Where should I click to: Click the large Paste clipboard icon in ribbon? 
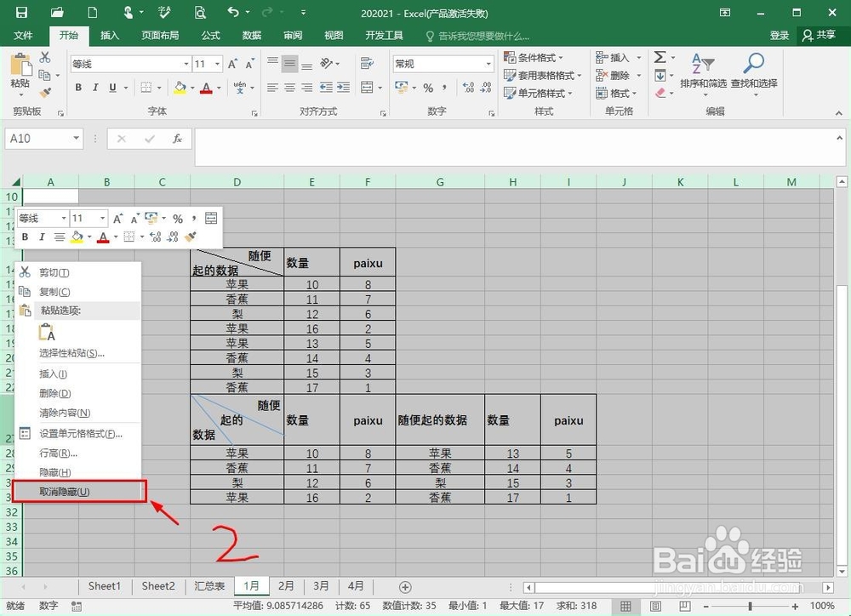(20, 66)
